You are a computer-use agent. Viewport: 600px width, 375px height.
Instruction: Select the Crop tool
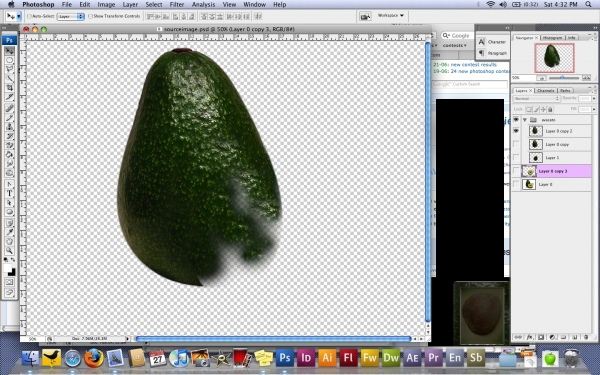10,88
